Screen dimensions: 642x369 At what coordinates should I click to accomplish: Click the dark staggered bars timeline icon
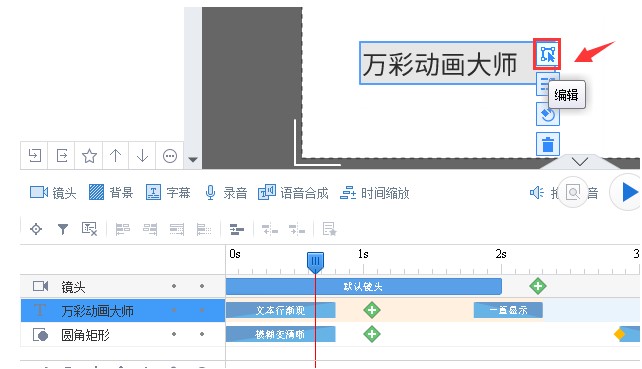237,229
